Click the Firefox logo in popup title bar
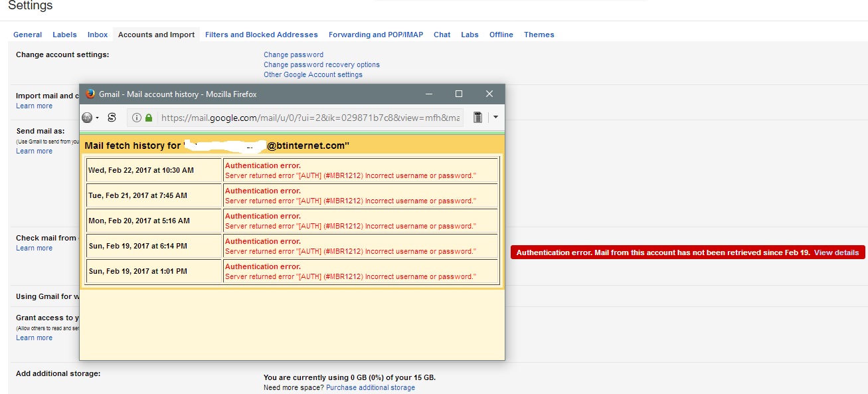Image resolution: width=868 pixels, height=394 pixels. (x=90, y=94)
